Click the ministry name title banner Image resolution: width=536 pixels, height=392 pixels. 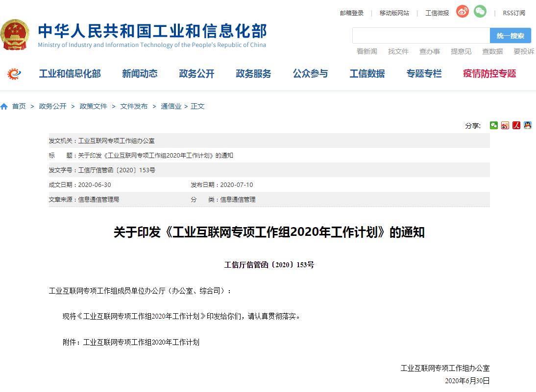click(152, 35)
